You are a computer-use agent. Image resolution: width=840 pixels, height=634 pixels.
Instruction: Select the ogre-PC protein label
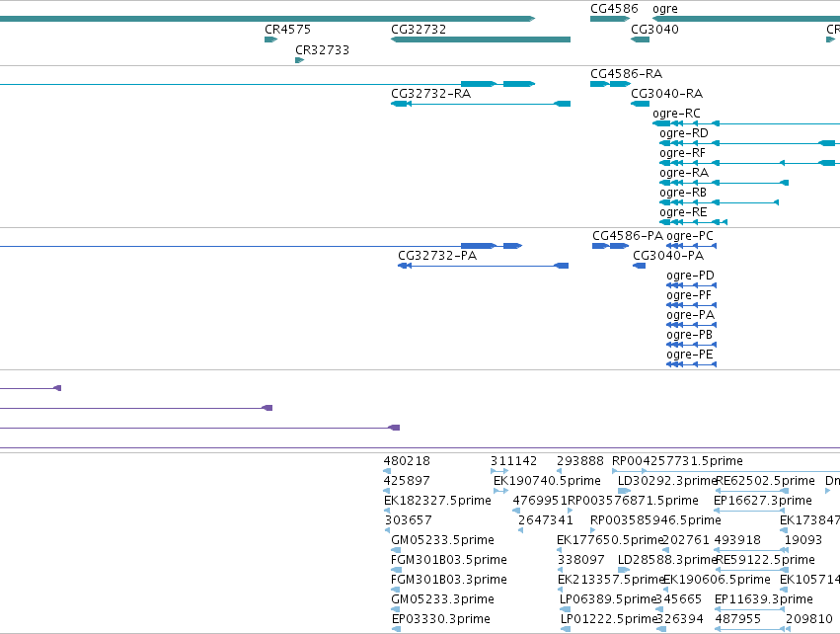tap(690, 236)
